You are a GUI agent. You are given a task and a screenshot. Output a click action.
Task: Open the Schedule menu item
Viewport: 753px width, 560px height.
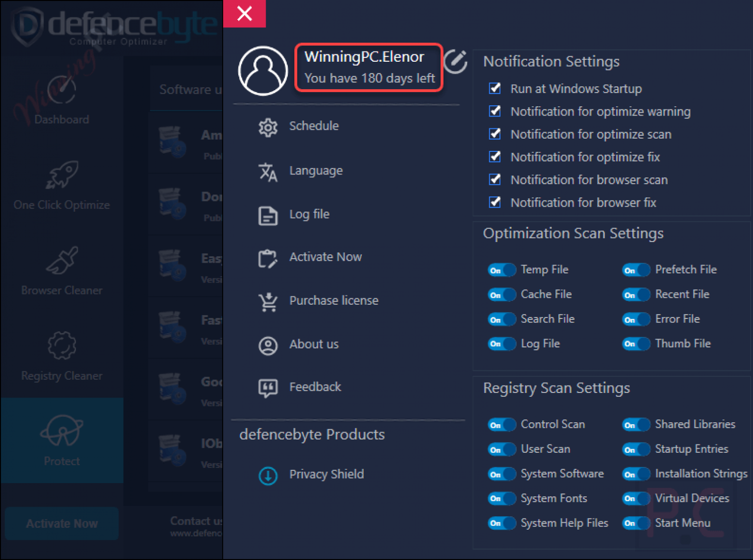[x=314, y=126]
